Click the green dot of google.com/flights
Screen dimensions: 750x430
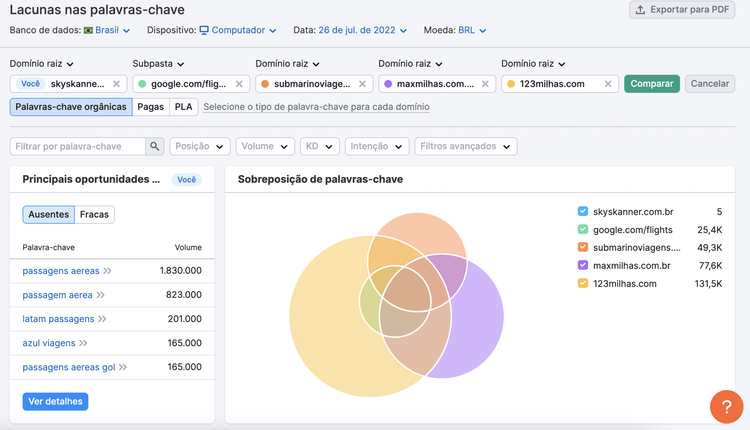pyautogui.click(x=142, y=84)
